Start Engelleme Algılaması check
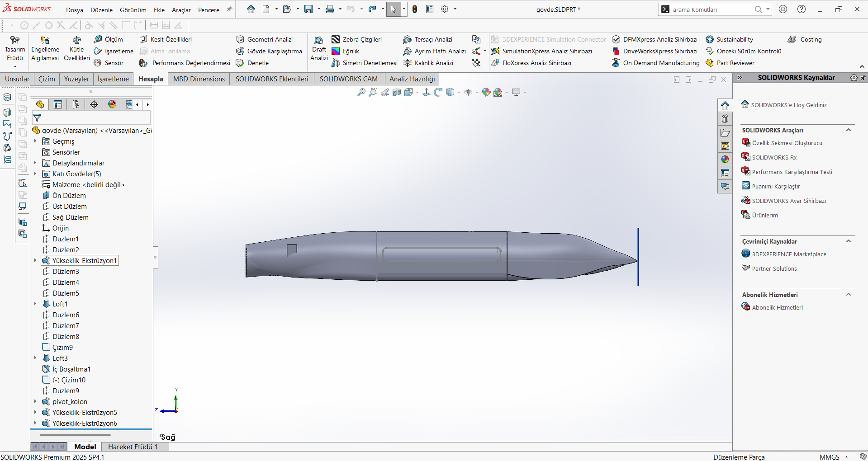868x461 pixels. pyautogui.click(x=45, y=49)
